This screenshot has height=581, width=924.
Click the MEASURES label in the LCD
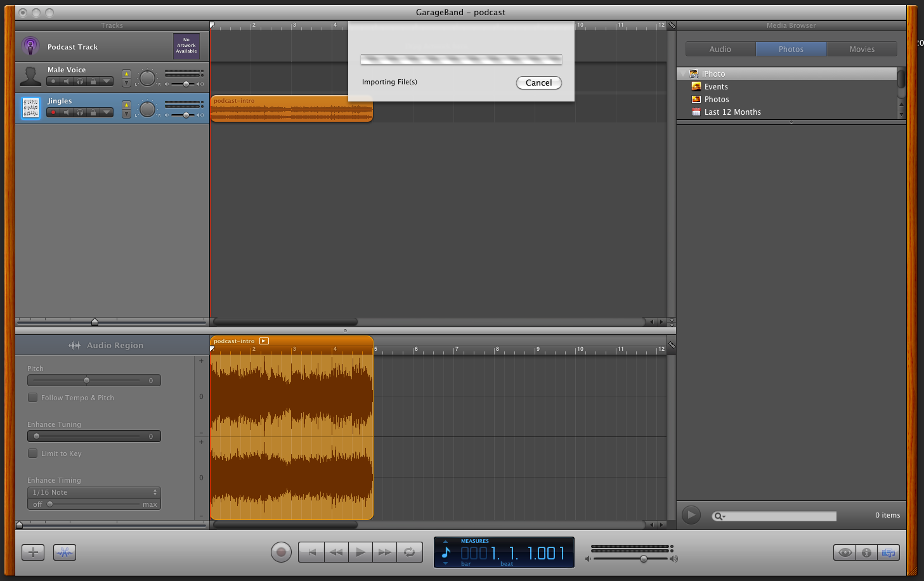[475, 541]
